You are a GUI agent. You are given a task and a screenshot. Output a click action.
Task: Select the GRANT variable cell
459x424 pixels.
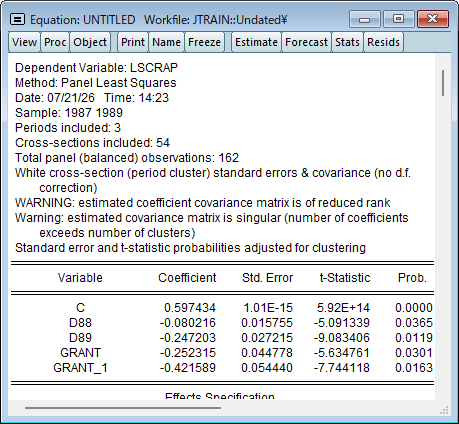(80, 353)
